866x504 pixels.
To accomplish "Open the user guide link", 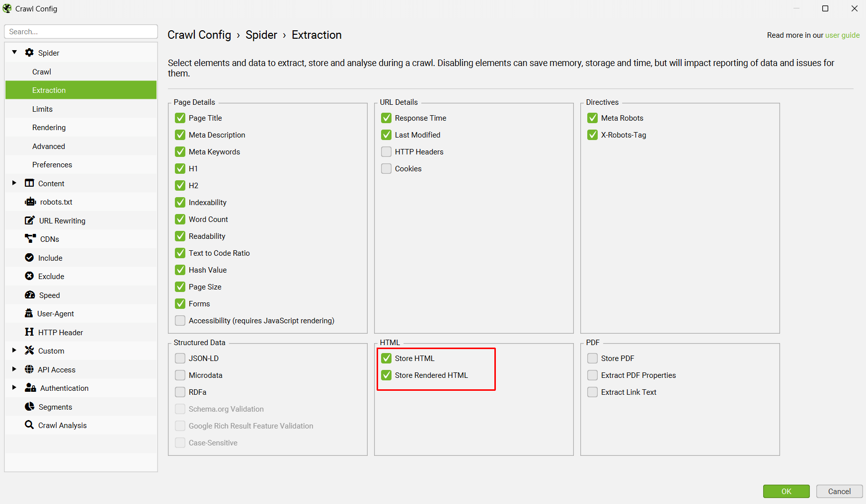I will pyautogui.click(x=842, y=35).
